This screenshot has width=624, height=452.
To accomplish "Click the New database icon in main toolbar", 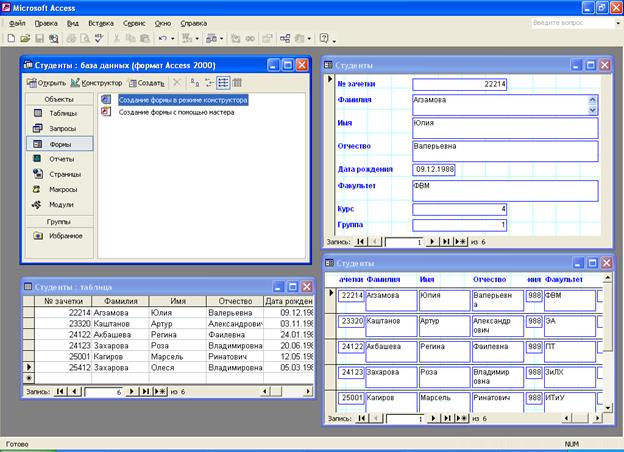I will pos(10,38).
